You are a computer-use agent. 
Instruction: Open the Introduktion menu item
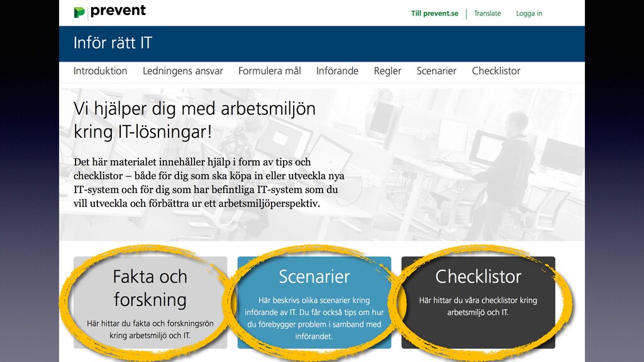(x=100, y=71)
